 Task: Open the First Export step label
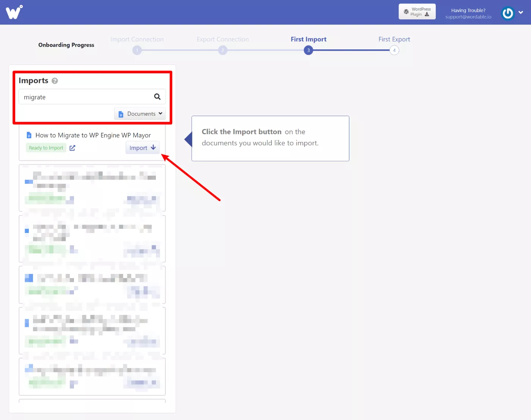(394, 39)
